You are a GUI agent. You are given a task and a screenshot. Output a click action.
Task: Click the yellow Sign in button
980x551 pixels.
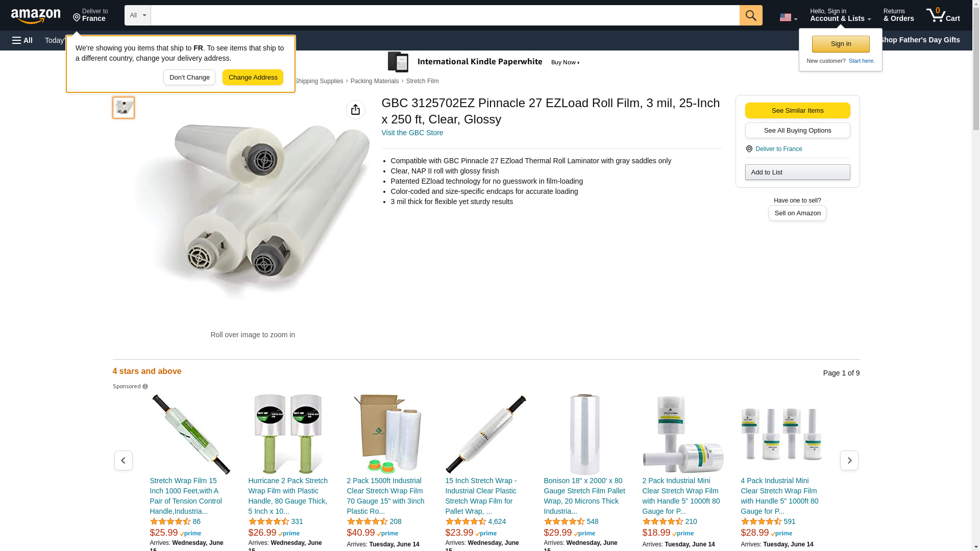[x=841, y=44]
